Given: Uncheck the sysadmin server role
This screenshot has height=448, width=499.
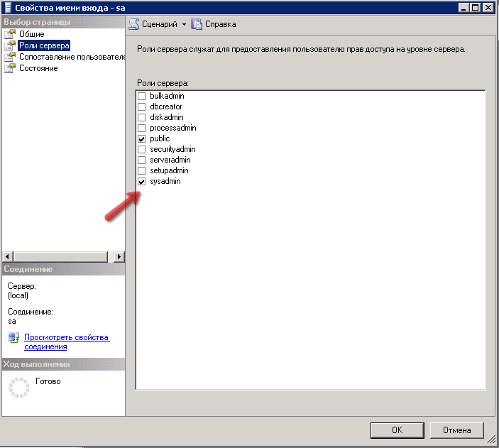Looking at the screenshot, I should tap(141, 181).
